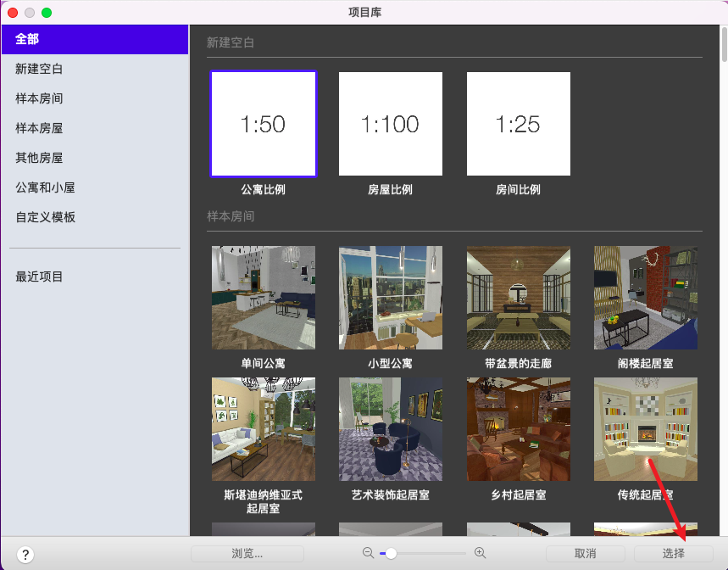
Task: Select the 传统起居室 thumbnail
Action: [x=645, y=429]
